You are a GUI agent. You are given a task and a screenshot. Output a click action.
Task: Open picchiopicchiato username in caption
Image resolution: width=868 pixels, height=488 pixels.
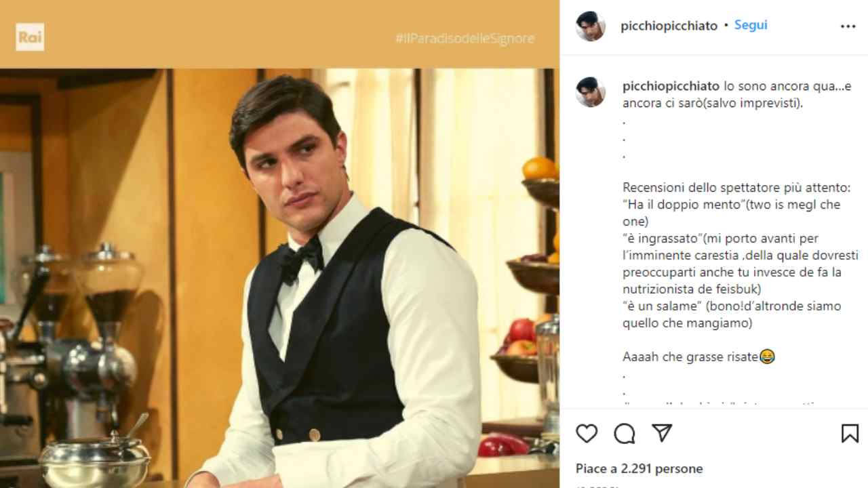tap(671, 86)
